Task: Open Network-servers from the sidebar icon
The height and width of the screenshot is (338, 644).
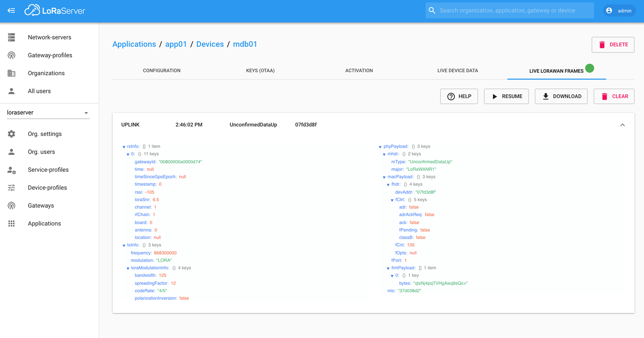Action: tap(11, 37)
